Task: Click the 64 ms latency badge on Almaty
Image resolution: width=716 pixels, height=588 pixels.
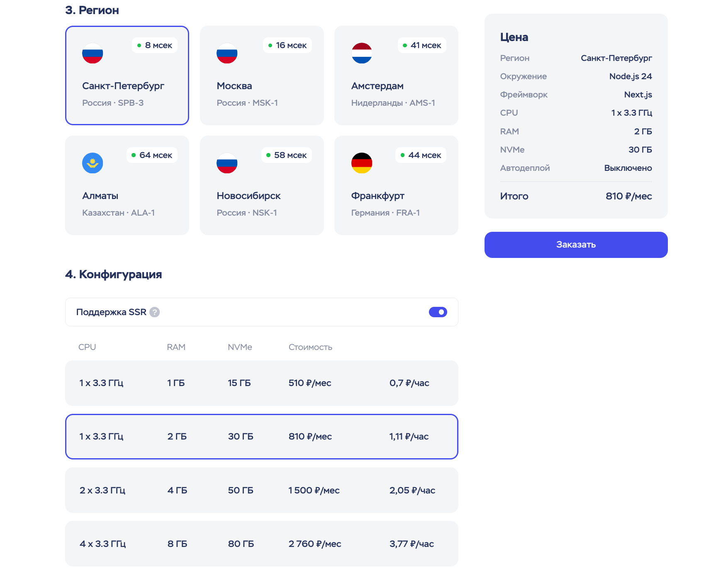Action: 152,155
